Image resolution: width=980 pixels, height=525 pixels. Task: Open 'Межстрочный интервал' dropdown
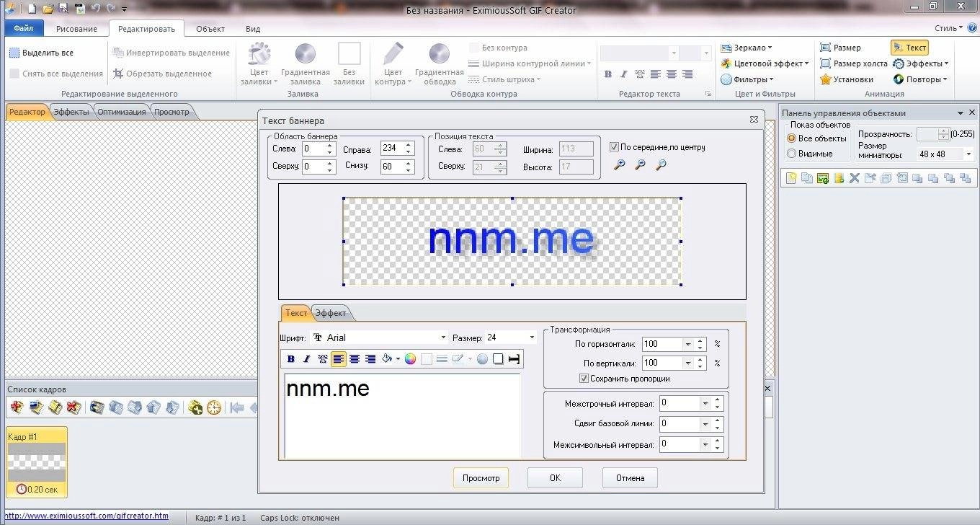[705, 403]
